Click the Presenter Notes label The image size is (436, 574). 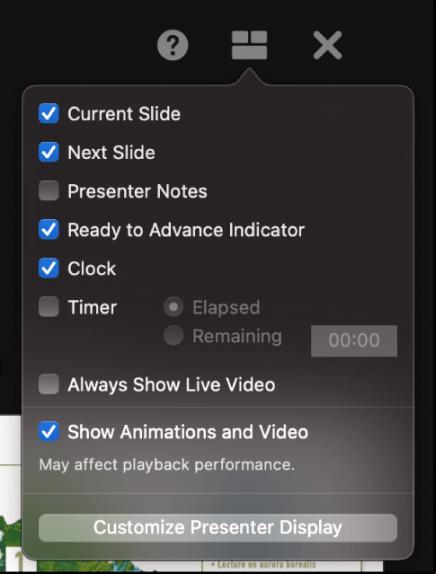pos(137,191)
